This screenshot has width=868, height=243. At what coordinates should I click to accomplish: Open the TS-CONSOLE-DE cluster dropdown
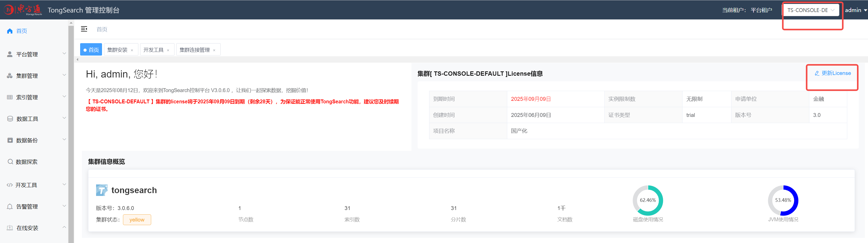tap(811, 10)
